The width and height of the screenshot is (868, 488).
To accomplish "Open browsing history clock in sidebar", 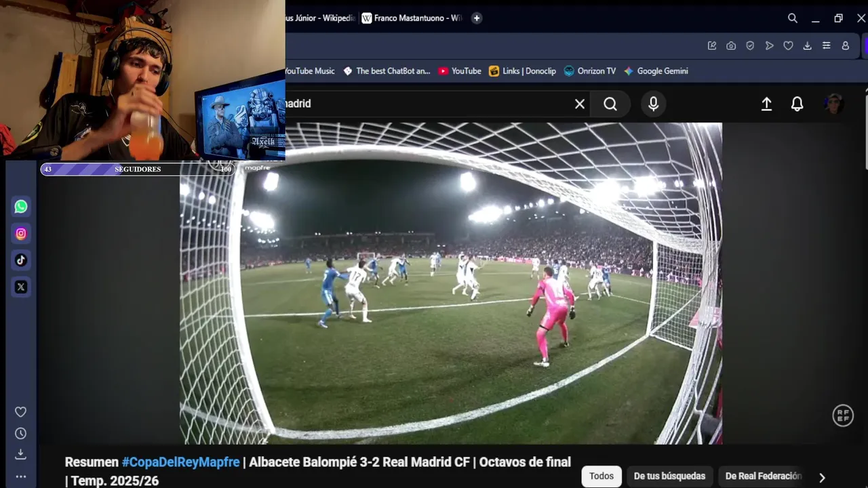I will [21, 433].
